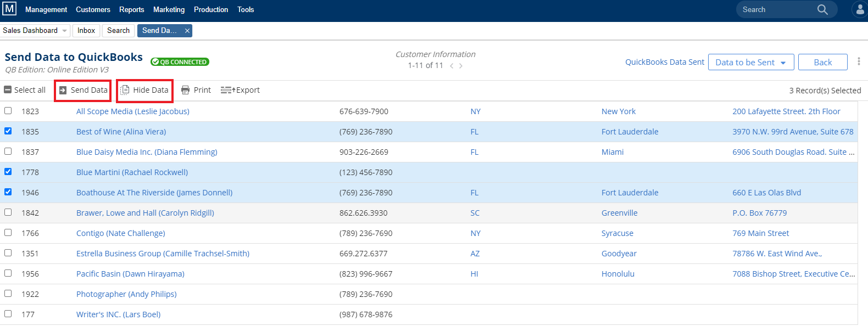Viewport: 868px width, 326px height.
Task: Check the box for record 1837
Action: point(8,151)
